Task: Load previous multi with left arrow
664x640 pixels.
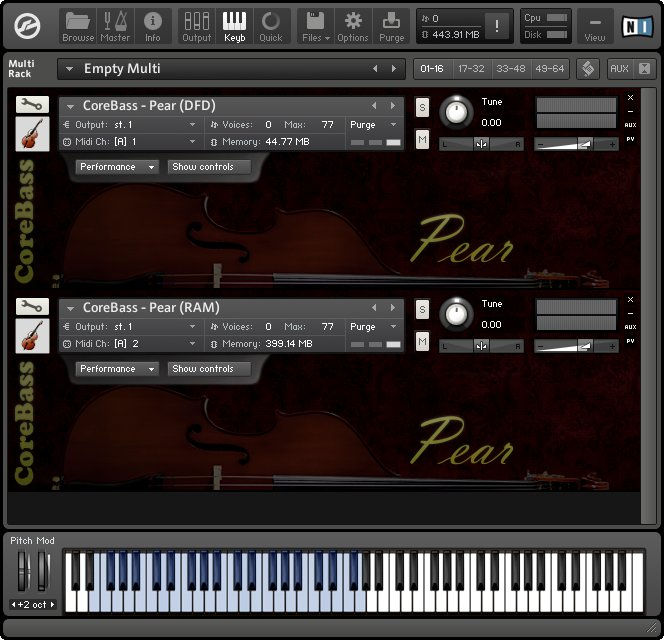Action: 375,69
